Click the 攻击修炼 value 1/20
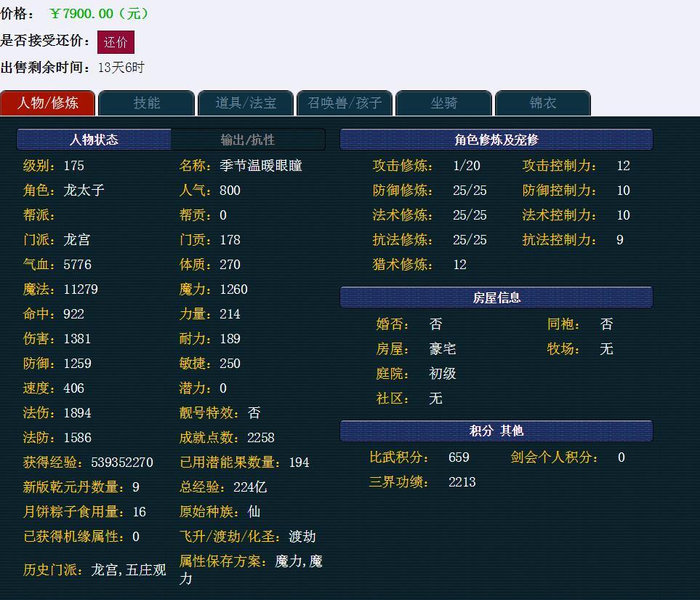 tap(467, 166)
